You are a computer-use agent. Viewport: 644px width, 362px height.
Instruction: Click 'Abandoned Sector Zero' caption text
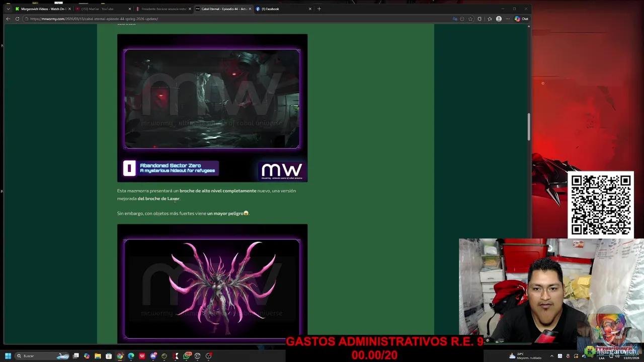tap(170, 165)
